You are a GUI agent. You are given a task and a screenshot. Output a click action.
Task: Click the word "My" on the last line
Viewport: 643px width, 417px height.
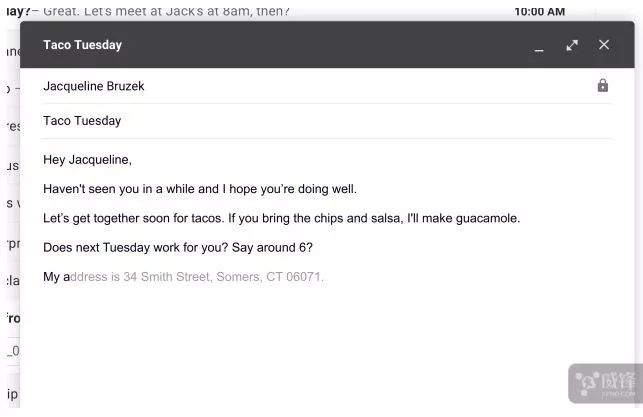[52, 277]
